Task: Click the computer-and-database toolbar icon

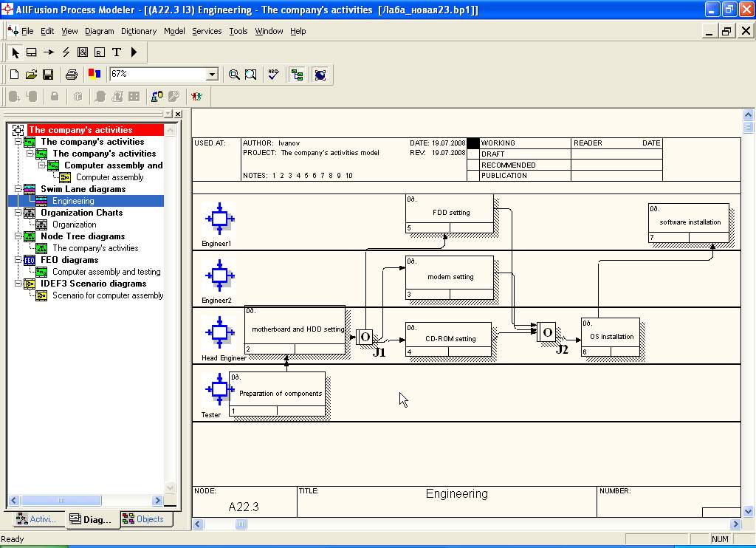Action: (x=157, y=97)
